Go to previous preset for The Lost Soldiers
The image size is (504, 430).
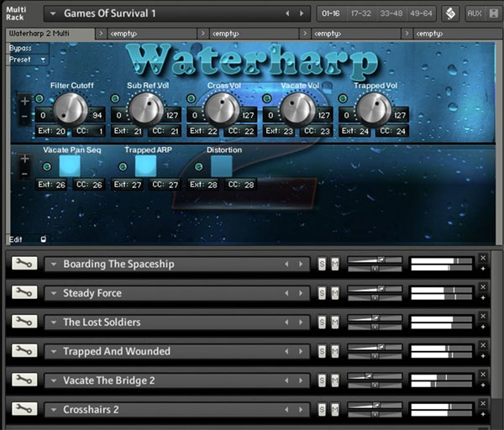286,322
